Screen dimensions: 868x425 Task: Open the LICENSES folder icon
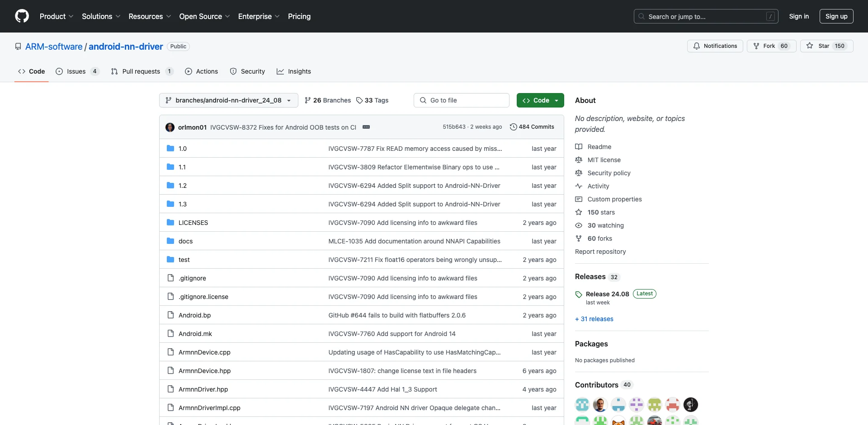pos(170,222)
